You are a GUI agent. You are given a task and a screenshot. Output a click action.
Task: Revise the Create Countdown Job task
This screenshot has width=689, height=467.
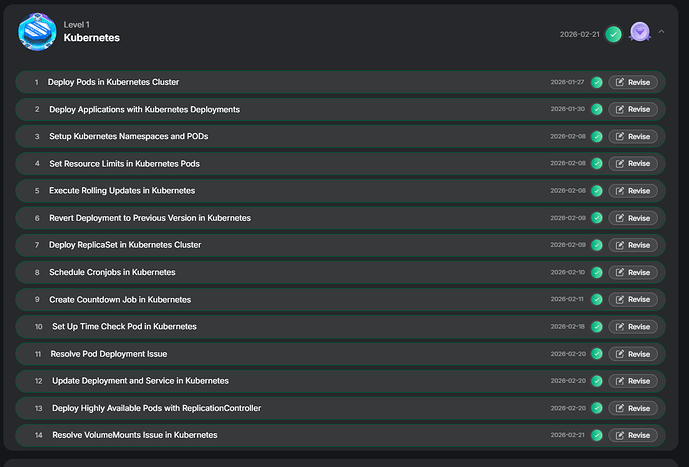(633, 299)
